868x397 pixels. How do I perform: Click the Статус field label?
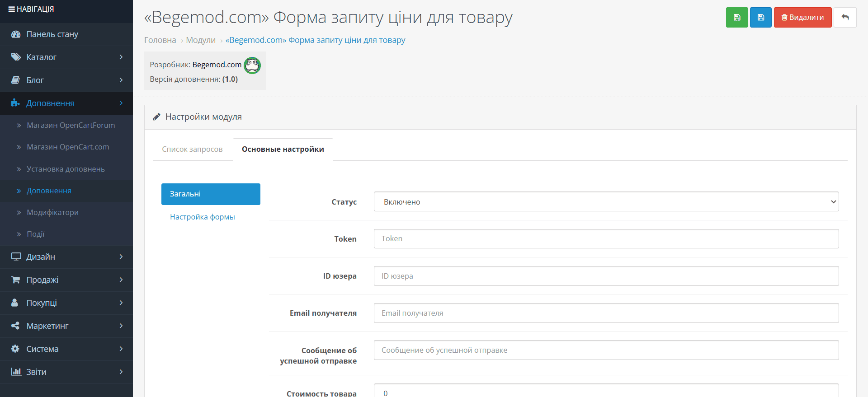tap(344, 202)
